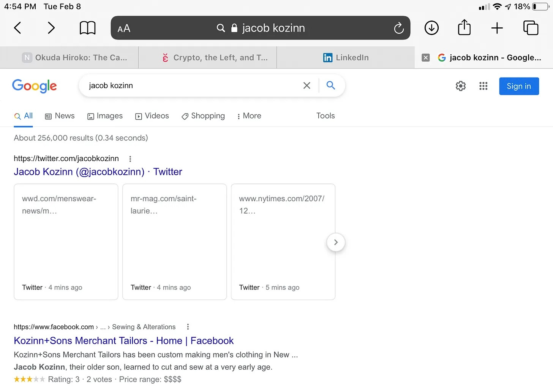Switch to Shopping results
The width and height of the screenshot is (553, 392).
point(203,116)
